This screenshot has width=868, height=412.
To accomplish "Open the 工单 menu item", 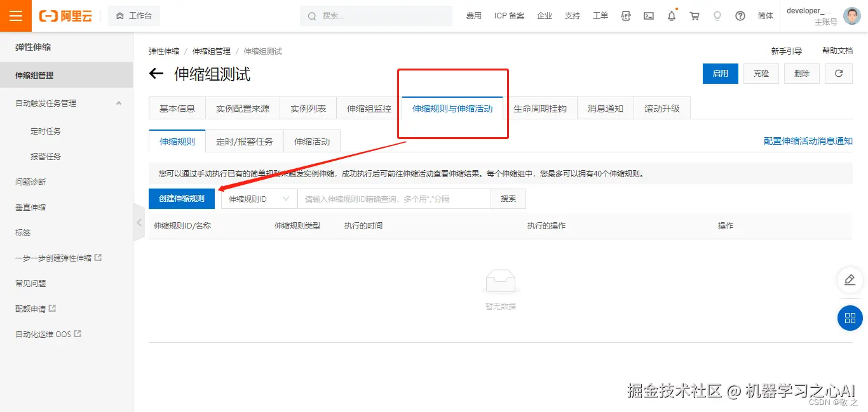I will point(600,15).
